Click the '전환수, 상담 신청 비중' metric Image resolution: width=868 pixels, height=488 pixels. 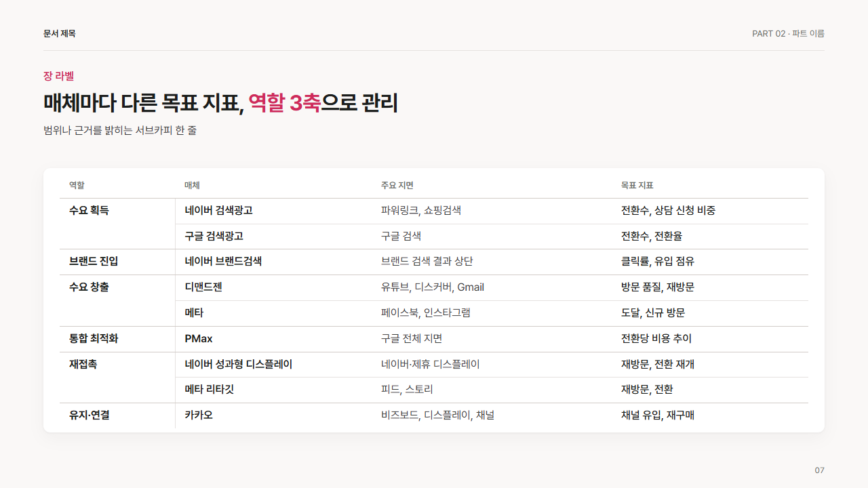click(x=668, y=210)
